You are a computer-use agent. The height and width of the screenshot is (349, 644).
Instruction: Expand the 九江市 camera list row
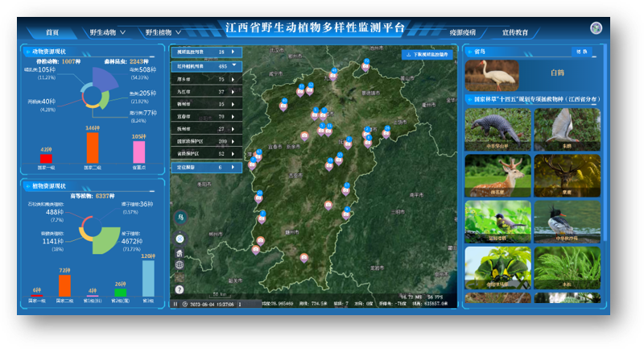(233, 92)
